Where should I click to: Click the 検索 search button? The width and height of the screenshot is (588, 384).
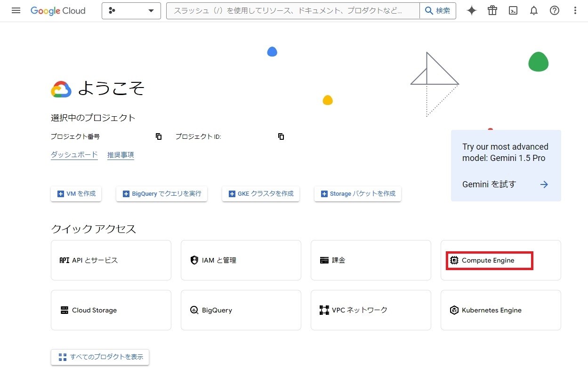click(x=438, y=11)
